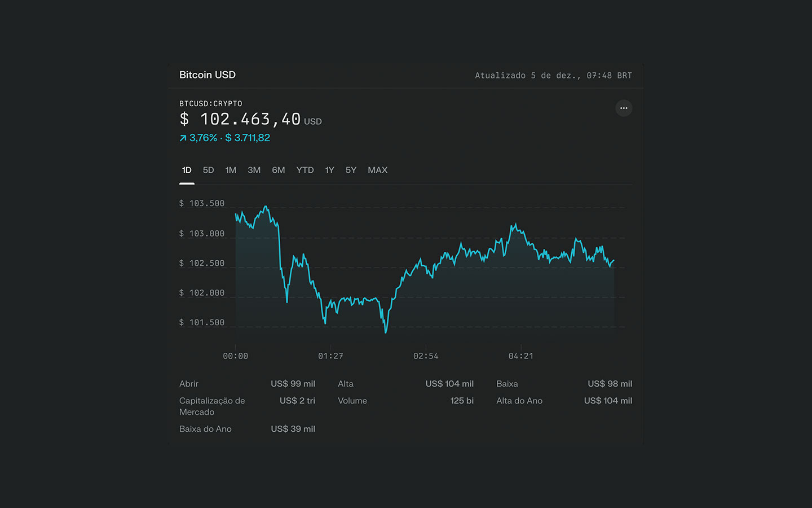Click the Bitcoin USD title

(208, 75)
